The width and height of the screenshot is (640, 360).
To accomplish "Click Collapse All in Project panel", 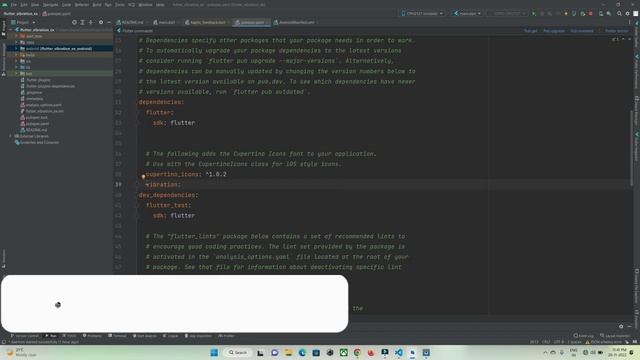I will click(91, 22).
